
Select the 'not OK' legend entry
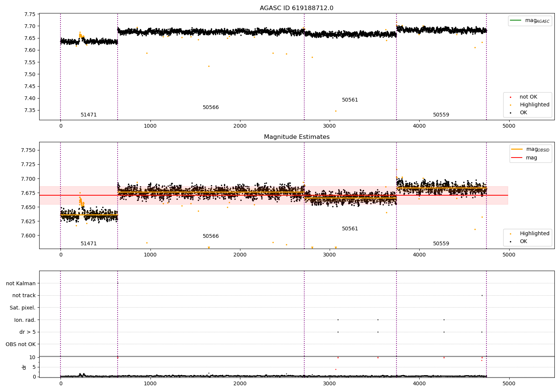point(528,97)
